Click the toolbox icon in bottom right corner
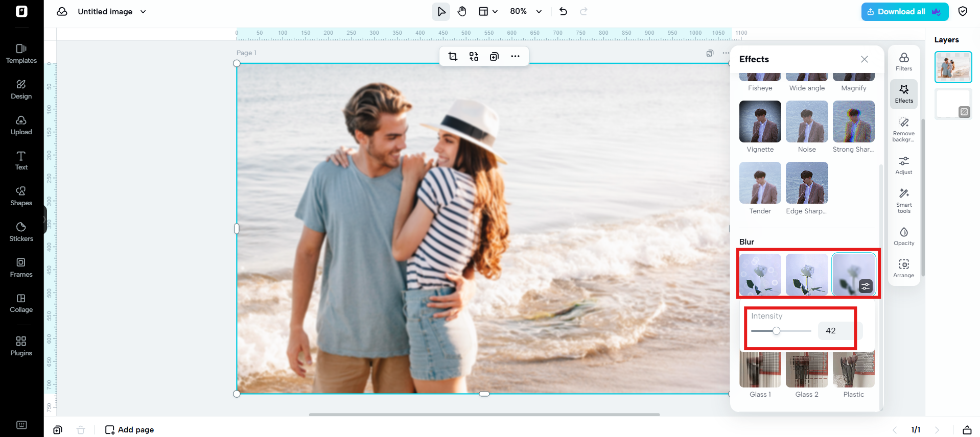The width and height of the screenshot is (980, 437). 967,430
